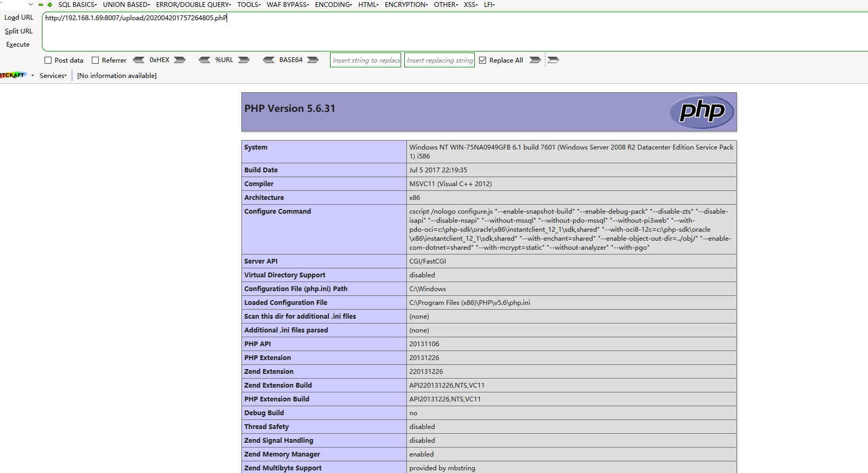Click the '20131106' value
This screenshot has width=868, height=473.
coord(424,344)
